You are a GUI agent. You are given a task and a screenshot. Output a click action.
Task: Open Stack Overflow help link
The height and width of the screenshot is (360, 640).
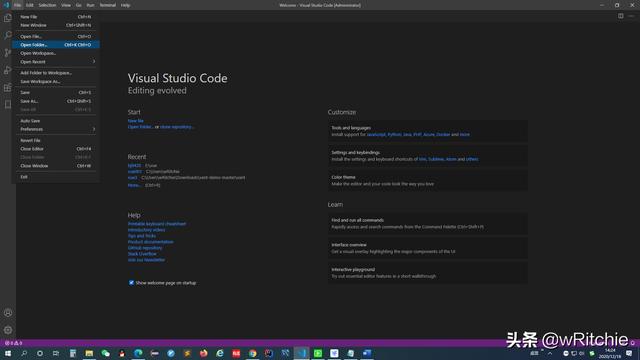tap(142, 254)
